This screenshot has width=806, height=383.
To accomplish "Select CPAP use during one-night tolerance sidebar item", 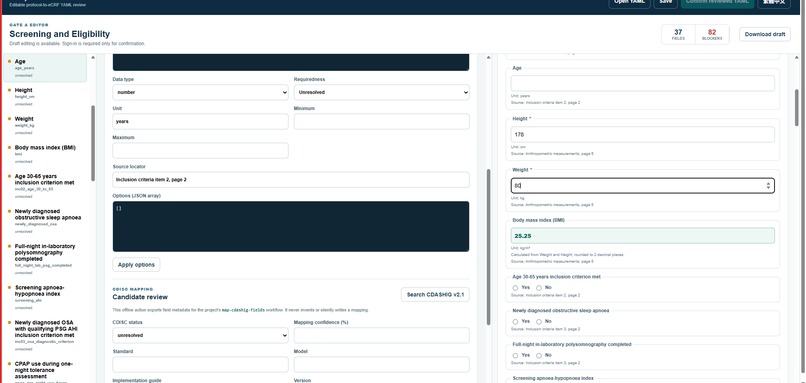I will tap(45, 371).
